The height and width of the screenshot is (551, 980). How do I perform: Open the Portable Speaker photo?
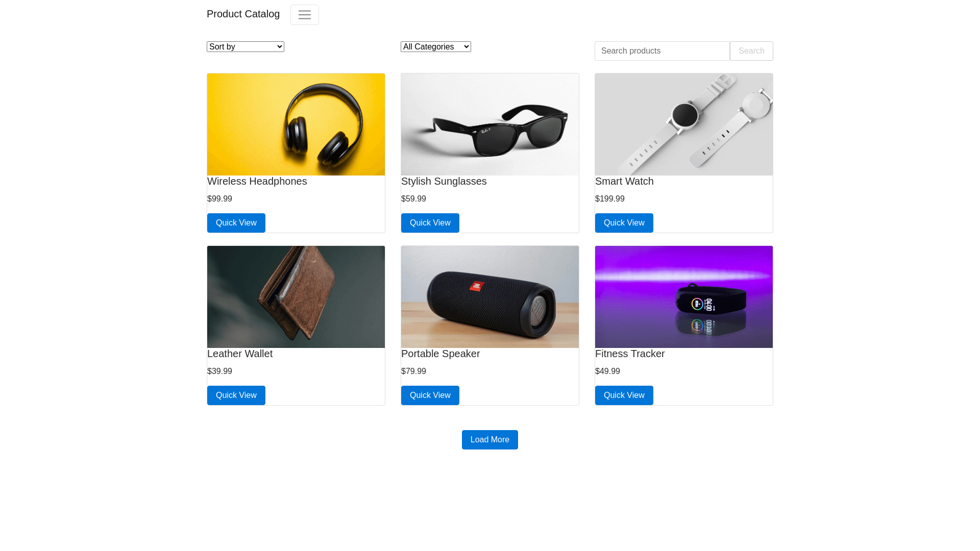coord(490,297)
